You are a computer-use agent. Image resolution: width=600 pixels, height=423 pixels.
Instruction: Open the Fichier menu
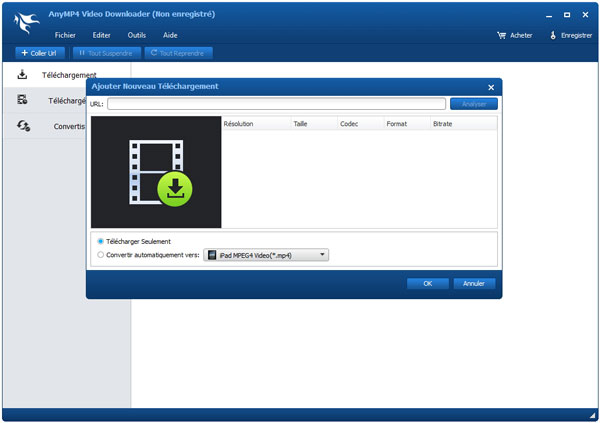pyautogui.click(x=65, y=35)
